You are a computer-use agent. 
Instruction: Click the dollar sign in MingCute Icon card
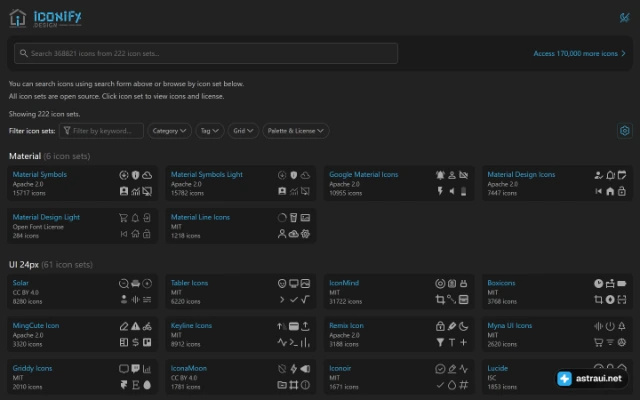(x=136, y=342)
